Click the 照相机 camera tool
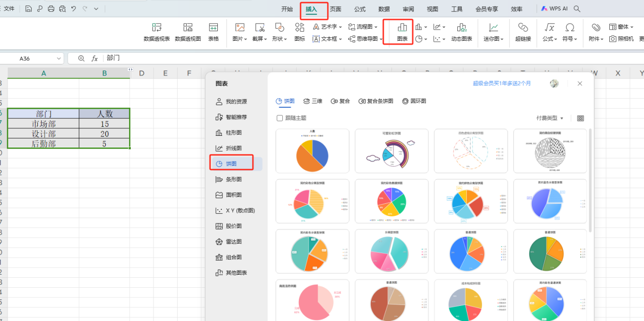This screenshot has height=321, width=644. point(621,39)
